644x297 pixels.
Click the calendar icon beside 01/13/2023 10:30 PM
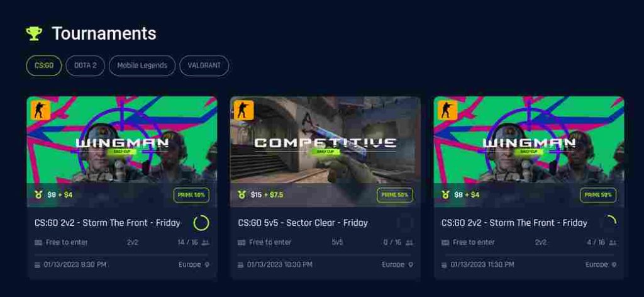241,265
